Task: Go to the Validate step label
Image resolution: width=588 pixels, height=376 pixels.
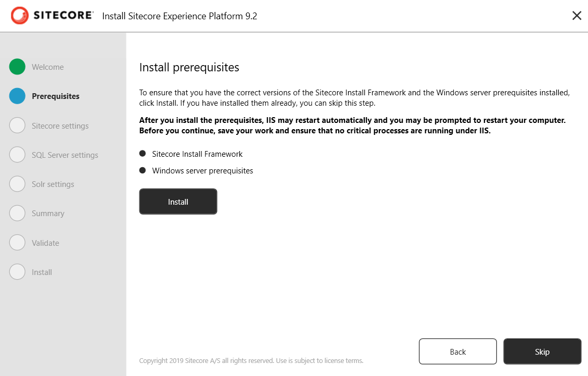Action: coord(45,243)
